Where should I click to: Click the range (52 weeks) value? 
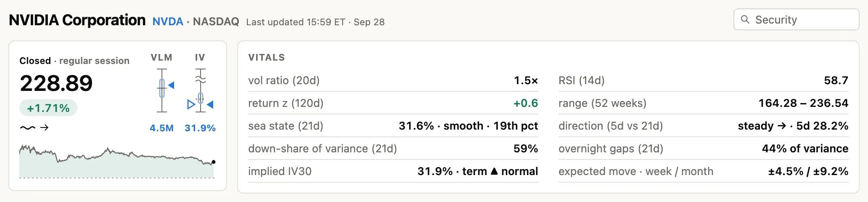coord(803,103)
